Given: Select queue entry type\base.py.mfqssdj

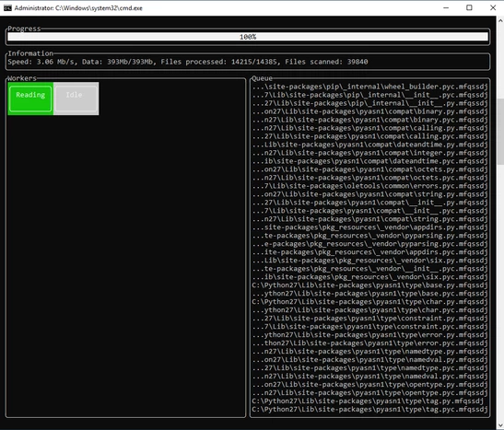Looking at the screenshot, I should tap(369, 285).
